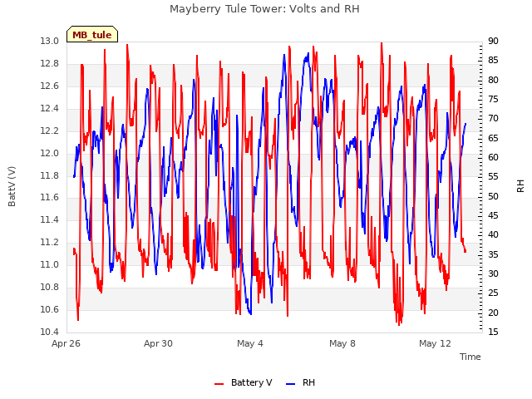Click the Apr 30 date tick label
This screenshot has height=399, width=532.
click(x=158, y=343)
